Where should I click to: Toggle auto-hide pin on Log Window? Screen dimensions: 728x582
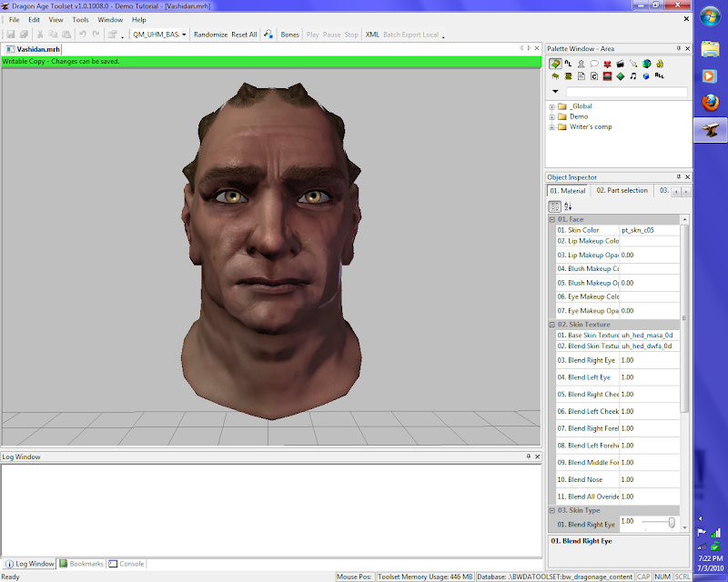click(528, 457)
